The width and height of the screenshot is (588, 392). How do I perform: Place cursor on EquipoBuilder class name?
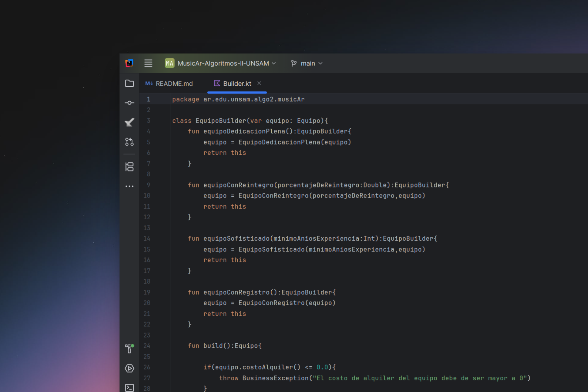pos(221,121)
